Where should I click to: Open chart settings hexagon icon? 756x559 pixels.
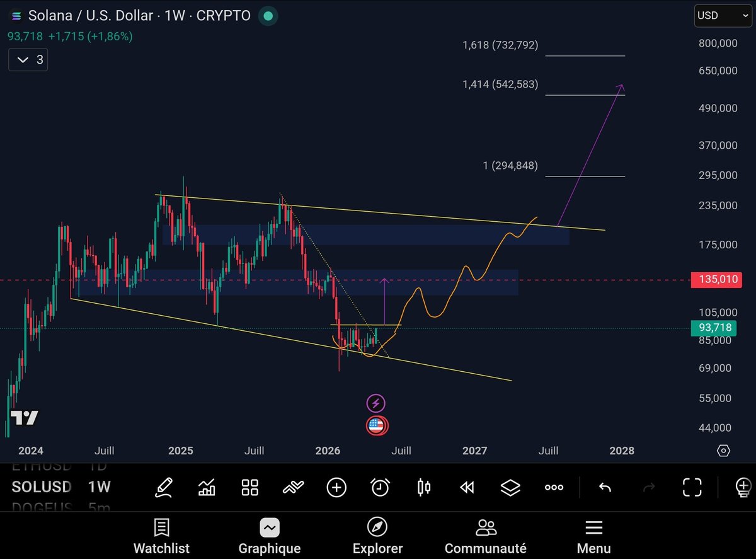click(x=723, y=451)
